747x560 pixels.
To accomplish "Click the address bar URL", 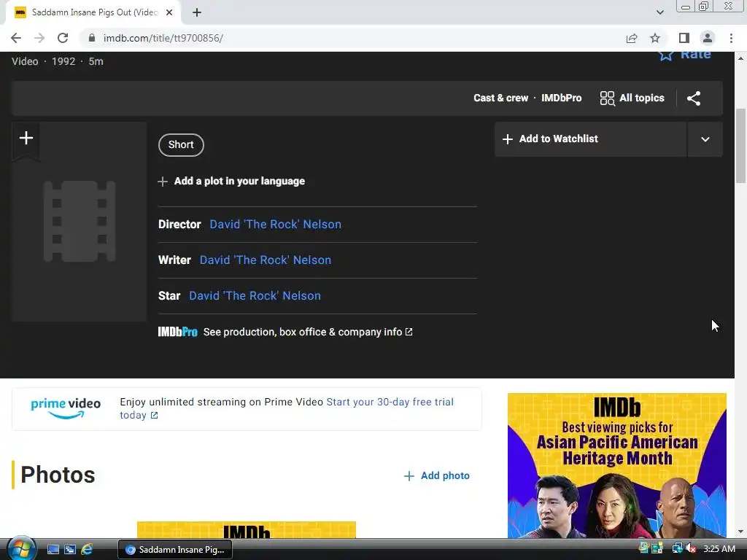I will click(163, 38).
